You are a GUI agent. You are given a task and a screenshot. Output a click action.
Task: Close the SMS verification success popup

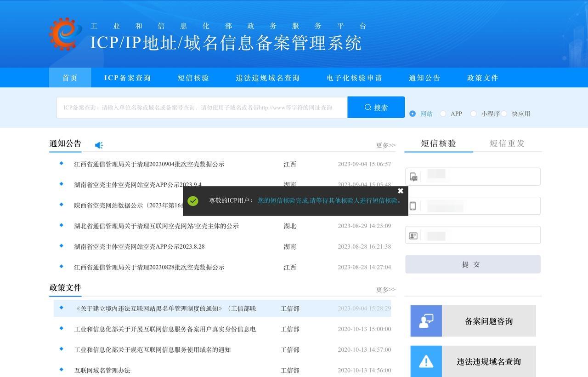[x=400, y=191]
